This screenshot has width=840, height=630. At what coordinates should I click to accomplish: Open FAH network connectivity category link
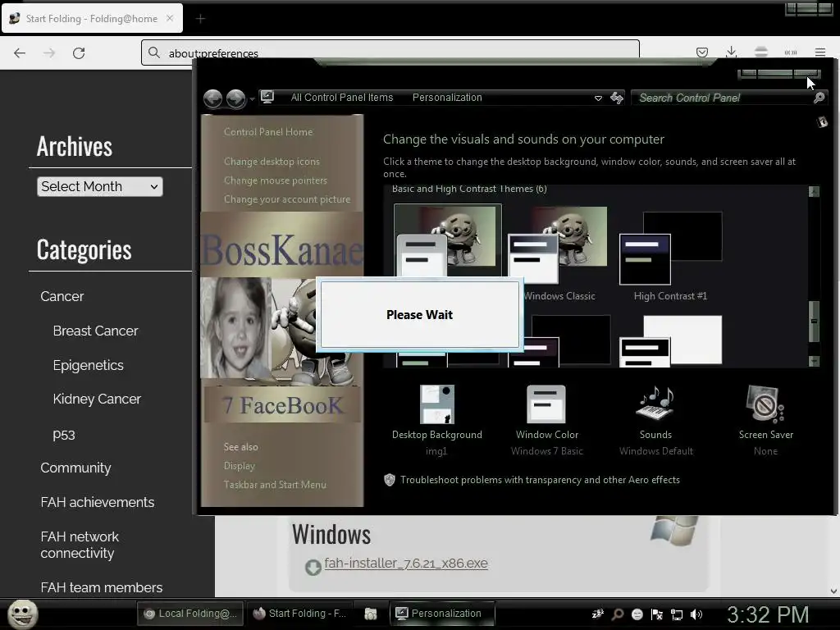80,545
